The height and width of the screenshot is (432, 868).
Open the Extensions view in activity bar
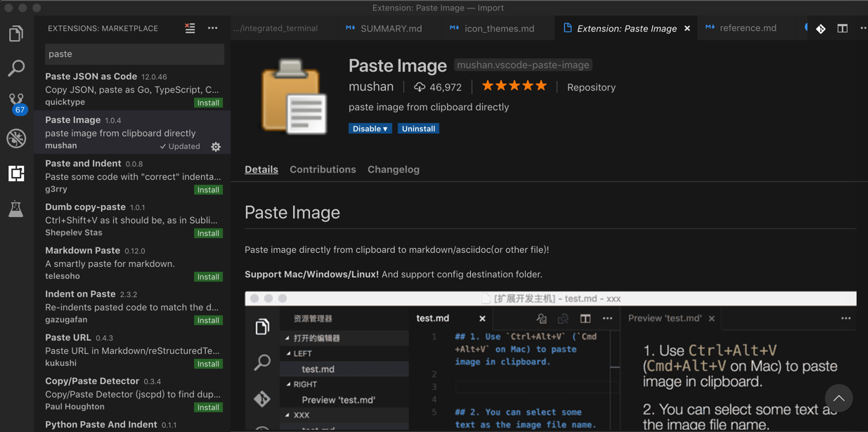(x=15, y=174)
